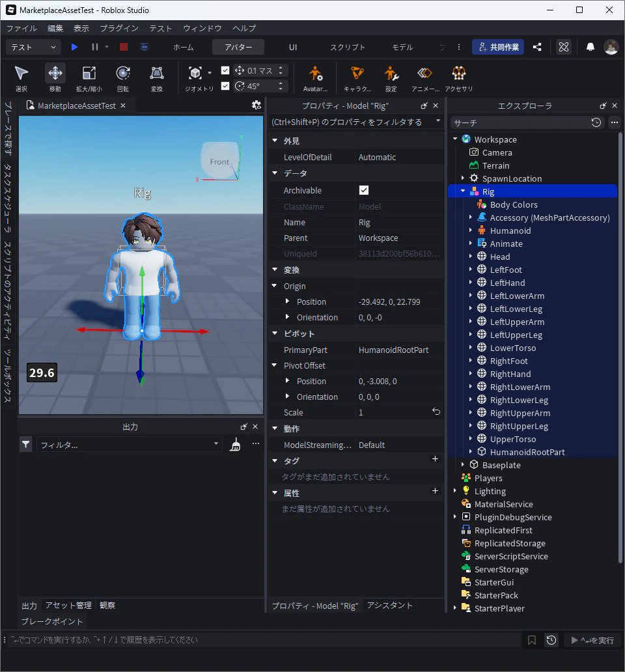Click the output filter funnel icon
Screen dimensions: 625x672
pyautogui.click(x=25, y=445)
